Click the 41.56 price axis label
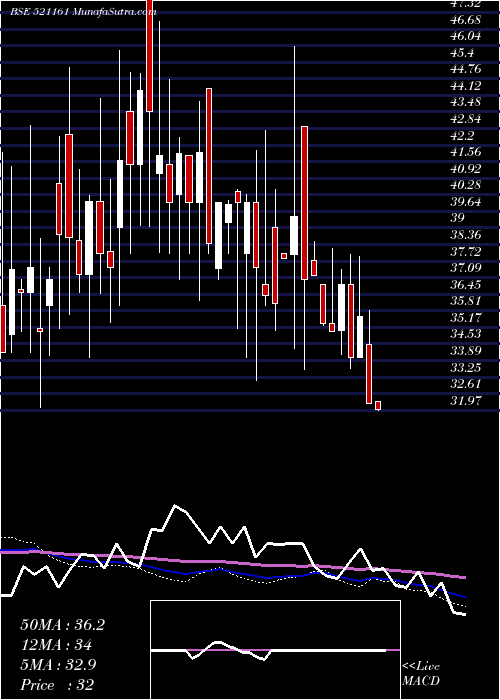Screen dimensions: 500x700 point(466,152)
